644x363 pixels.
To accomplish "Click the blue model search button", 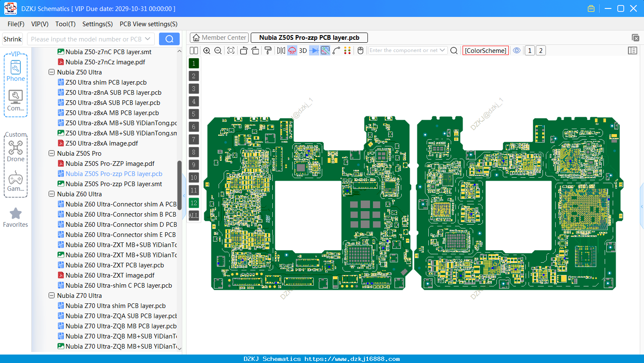I will pyautogui.click(x=169, y=39).
